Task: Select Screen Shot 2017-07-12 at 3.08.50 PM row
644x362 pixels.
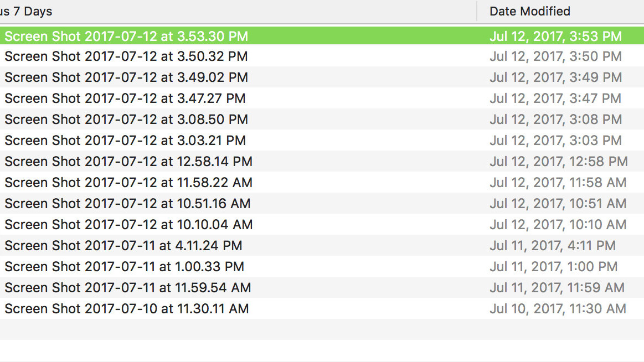Action: click(x=126, y=120)
